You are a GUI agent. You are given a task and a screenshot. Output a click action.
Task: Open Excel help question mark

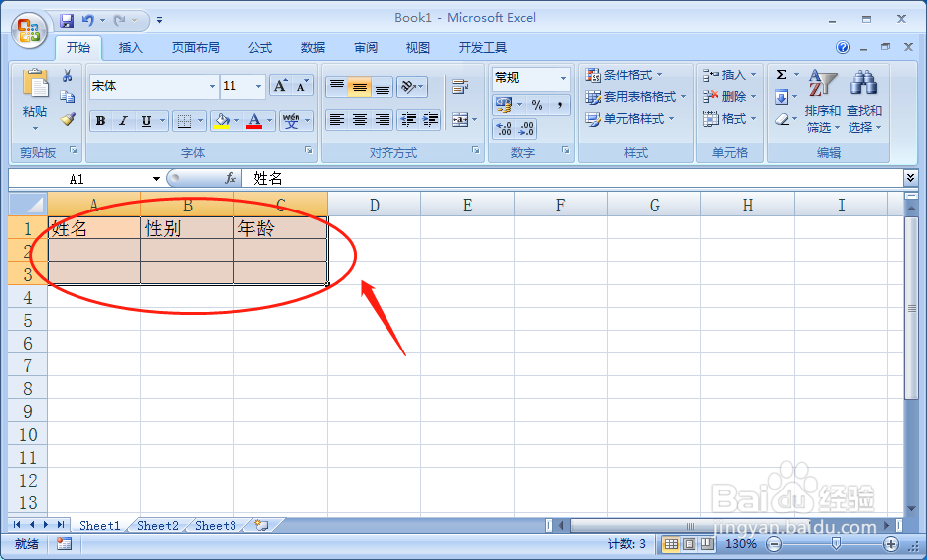coord(843,47)
